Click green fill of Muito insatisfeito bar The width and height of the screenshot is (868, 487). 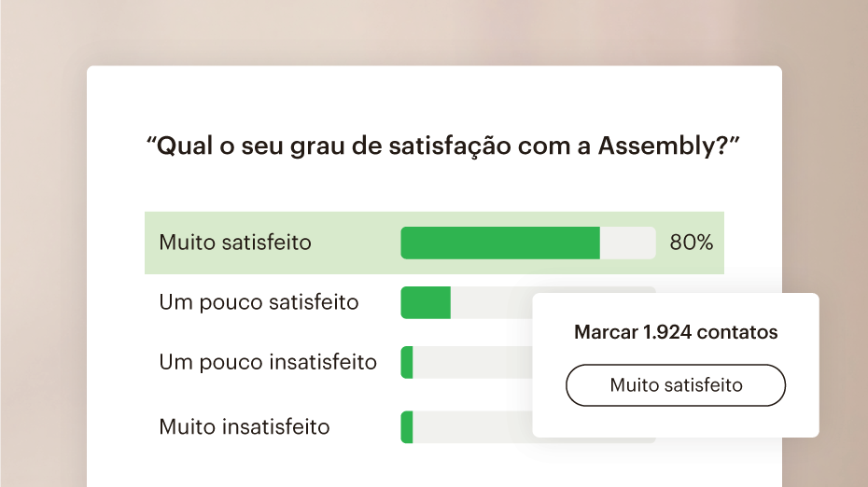407,427
